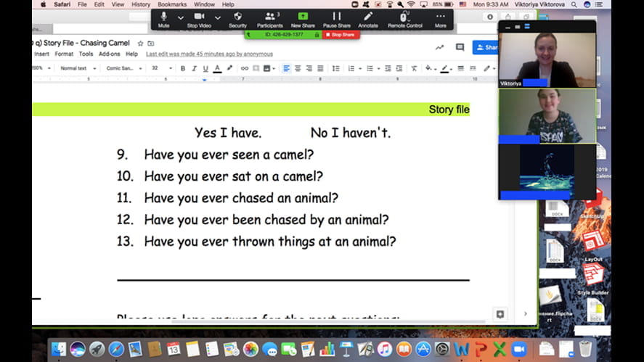
Task: Click the New Share icon
Action: tap(302, 18)
